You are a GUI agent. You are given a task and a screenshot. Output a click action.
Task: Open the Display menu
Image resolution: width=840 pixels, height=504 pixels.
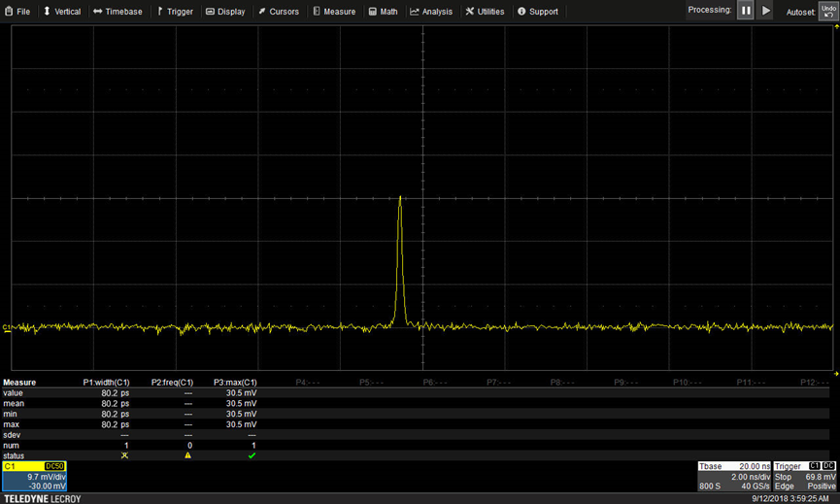(225, 12)
